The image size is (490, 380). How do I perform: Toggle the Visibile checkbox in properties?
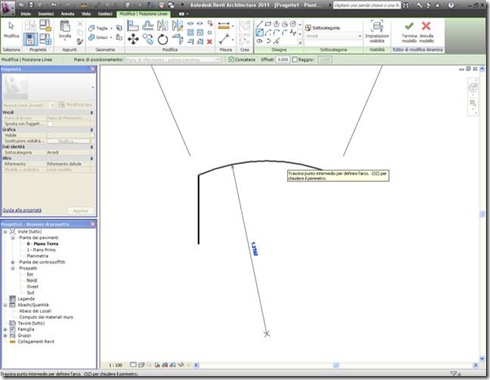(50, 135)
